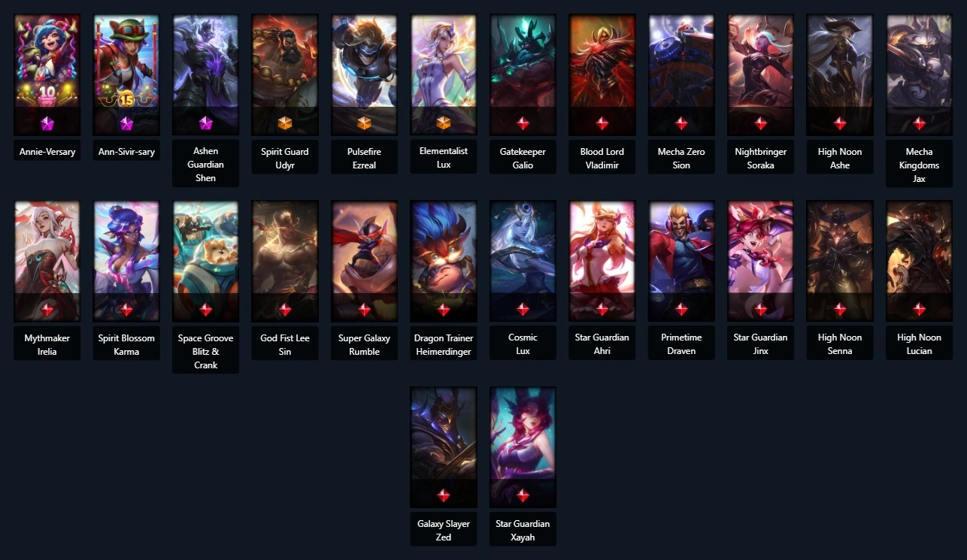Viewport: 967px width, 560px height.
Task: Click the orange gem icon on Elementalist Lux
Action: [444, 123]
